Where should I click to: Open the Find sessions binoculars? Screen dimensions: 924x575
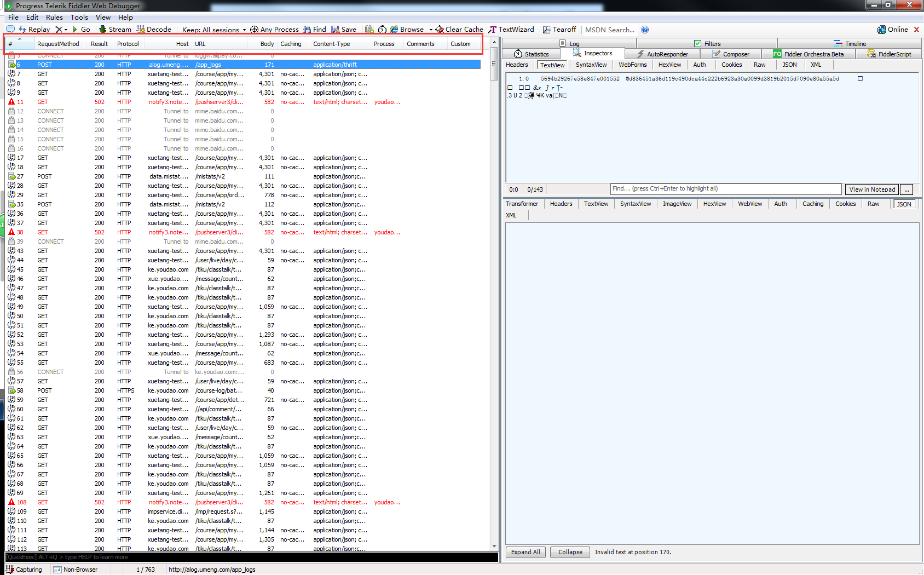pos(315,30)
